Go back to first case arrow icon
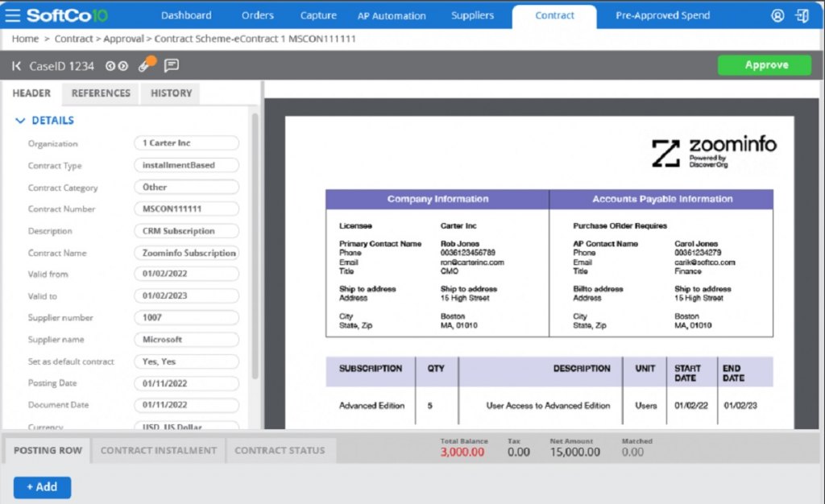 click(x=16, y=66)
